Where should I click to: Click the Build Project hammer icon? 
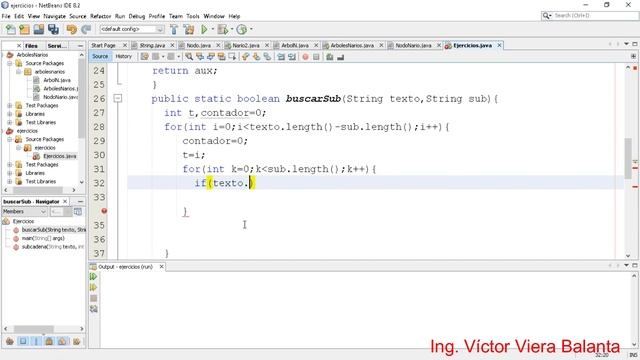(174, 29)
